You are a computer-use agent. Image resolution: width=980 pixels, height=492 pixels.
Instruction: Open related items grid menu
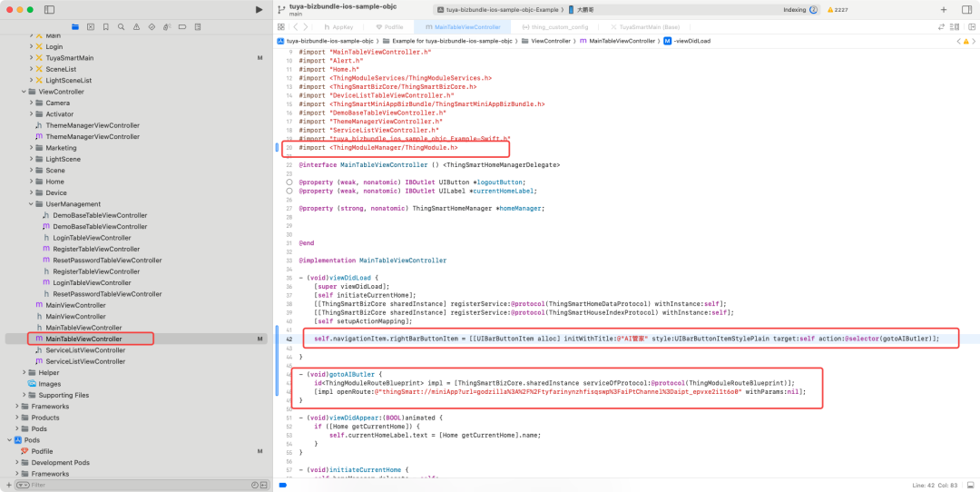pyautogui.click(x=281, y=27)
